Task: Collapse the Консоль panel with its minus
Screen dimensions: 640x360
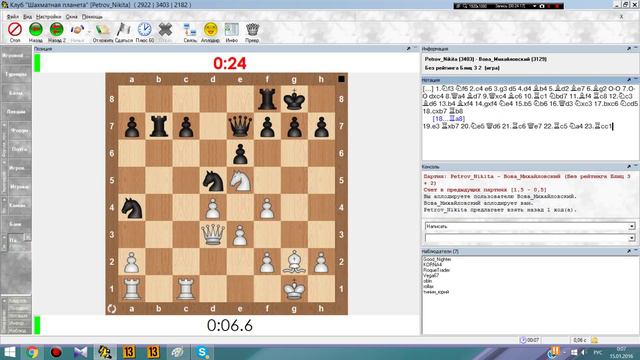Action: coord(636,166)
